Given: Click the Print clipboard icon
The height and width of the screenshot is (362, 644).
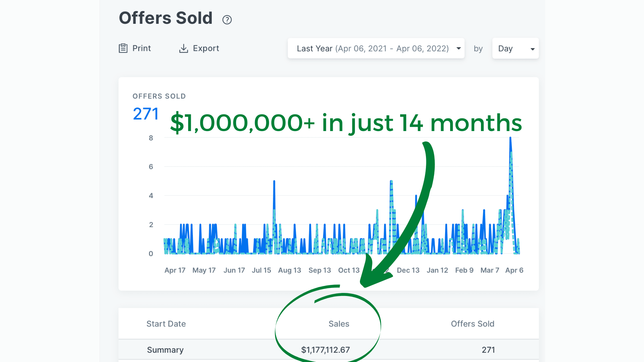Looking at the screenshot, I should (123, 48).
